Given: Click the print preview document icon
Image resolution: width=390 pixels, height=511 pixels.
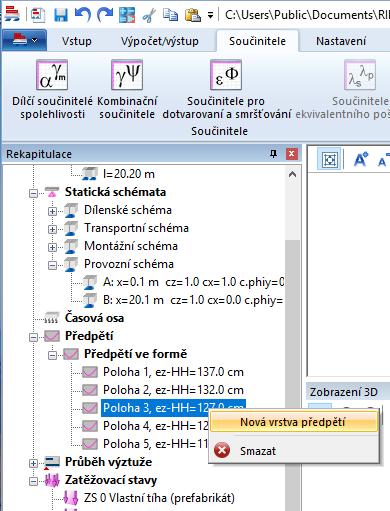Looking at the screenshot, I should click(x=38, y=15).
